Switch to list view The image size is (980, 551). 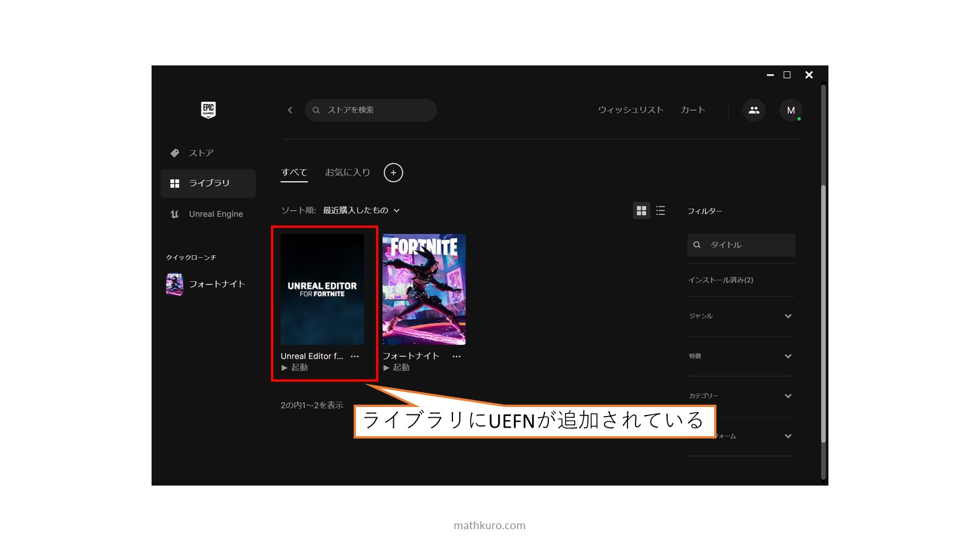(x=661, y=211)
